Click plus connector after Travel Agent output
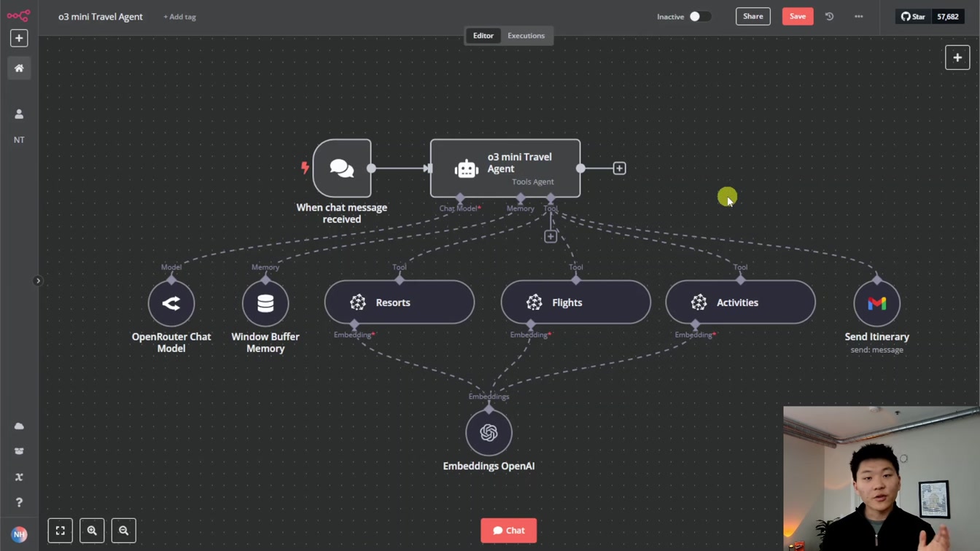The height and width of the screenshot is (551, 980). tap(619, 168)
